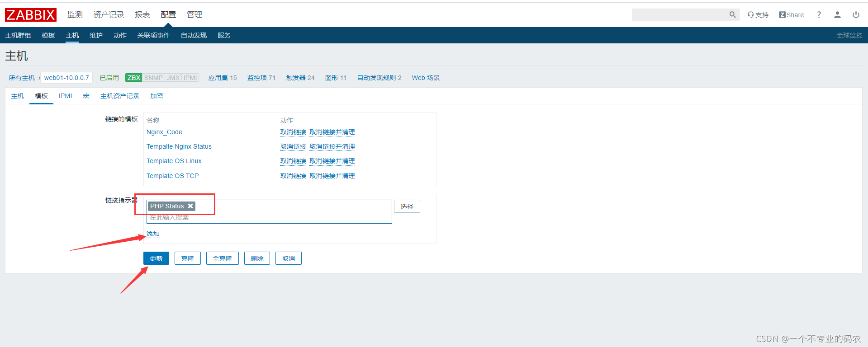Click the IPMI availability badge
Viewport: 868px width, 347px height.
190,78
